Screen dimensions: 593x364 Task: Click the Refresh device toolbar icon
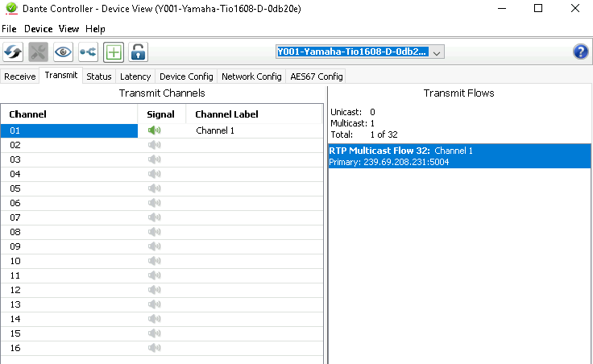click(x=13, y=52)
